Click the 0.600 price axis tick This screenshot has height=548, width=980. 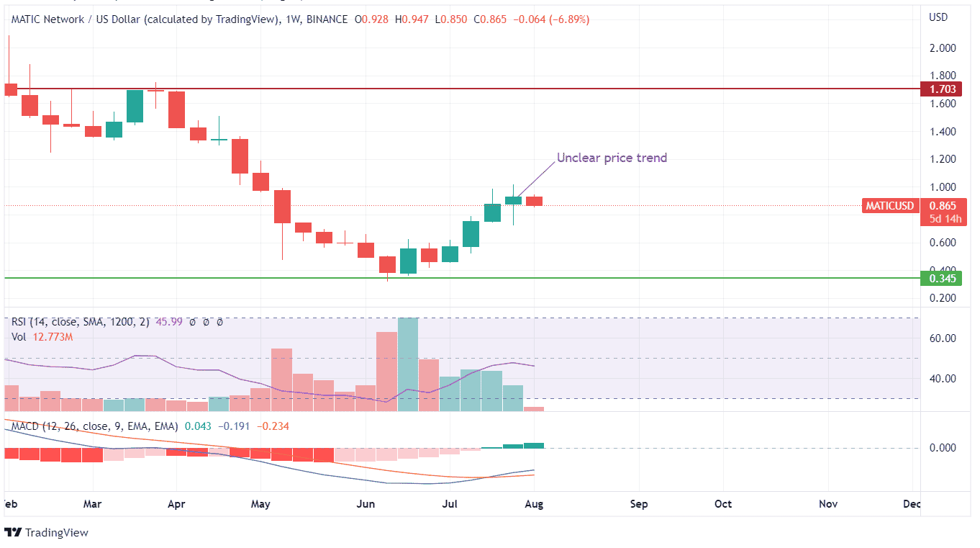click(x=942, y=243)
